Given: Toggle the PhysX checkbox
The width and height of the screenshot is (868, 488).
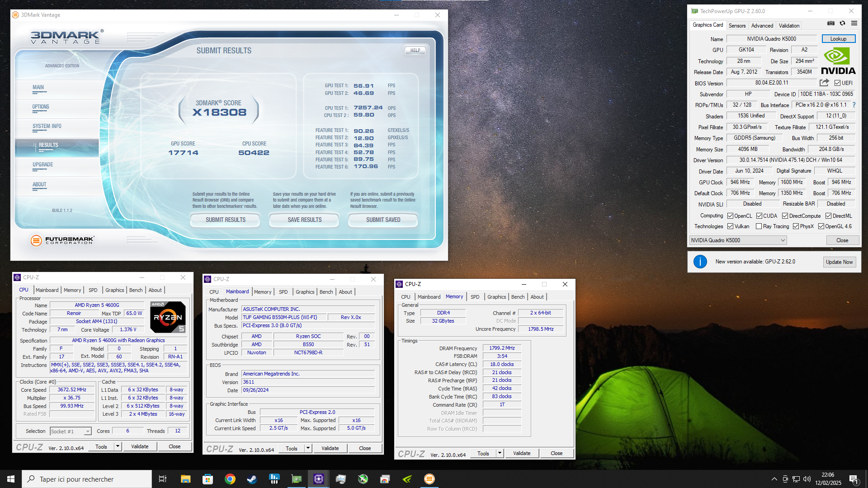Looking at the screenshot, I should [796, 226].
